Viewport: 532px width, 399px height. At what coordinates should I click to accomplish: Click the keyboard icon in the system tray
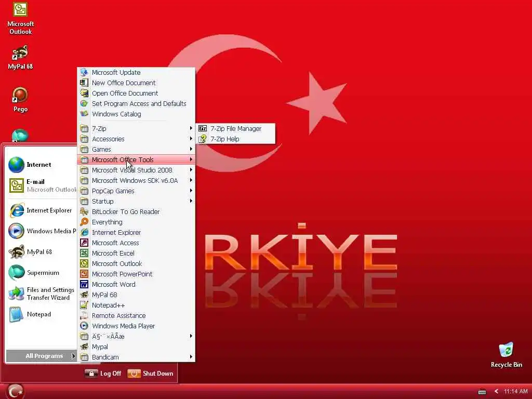[x=482, y=392]
